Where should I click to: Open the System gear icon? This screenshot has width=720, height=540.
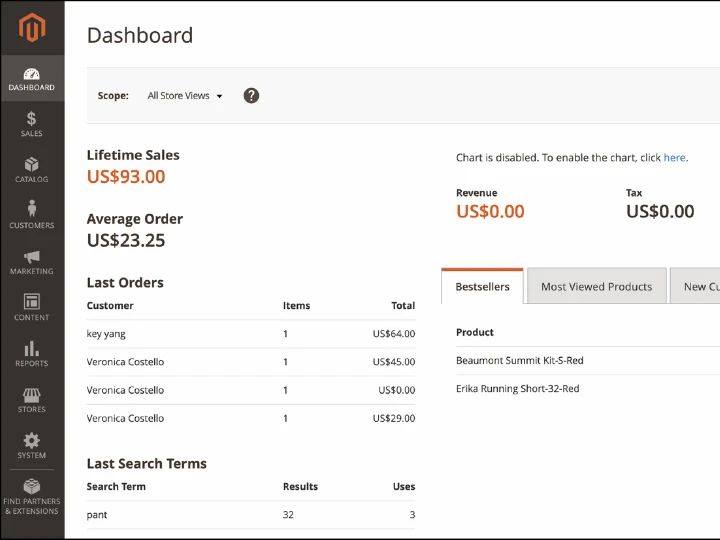[32, 441]
